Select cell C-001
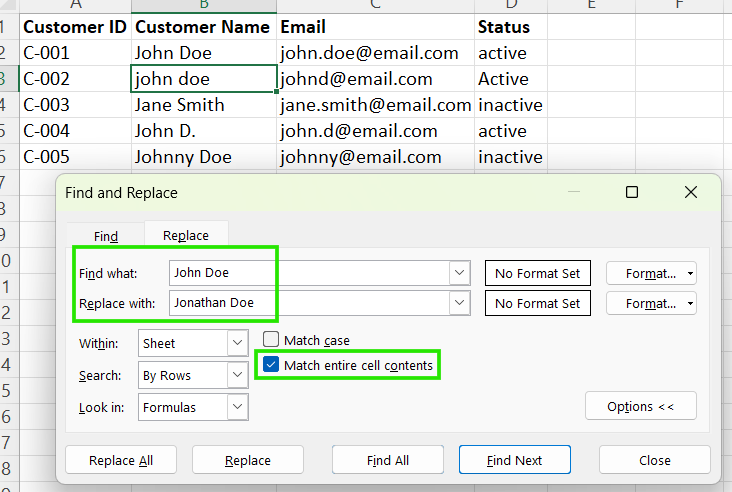Screen dimensions: 732x492 tap(76, 53)
